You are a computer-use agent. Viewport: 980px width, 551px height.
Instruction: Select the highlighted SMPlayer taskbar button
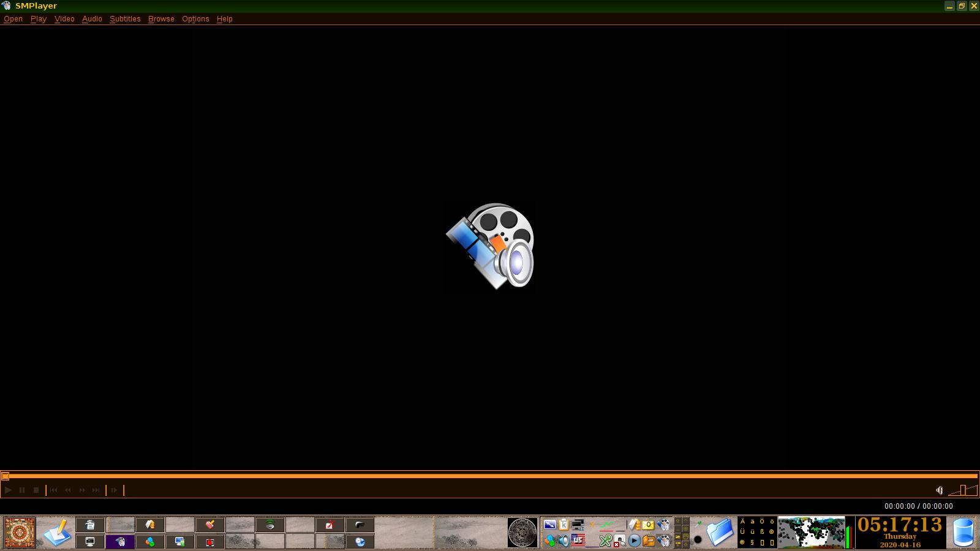coord(120,541)
